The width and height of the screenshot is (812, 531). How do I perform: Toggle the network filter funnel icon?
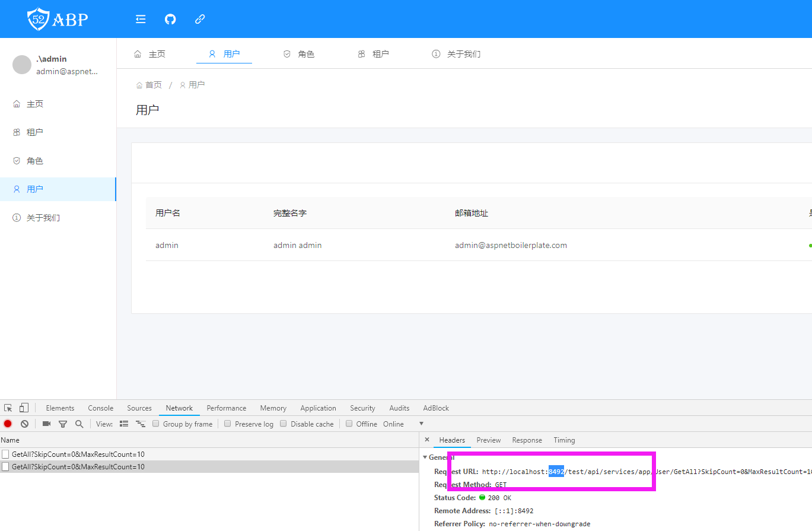click(62, 424)
